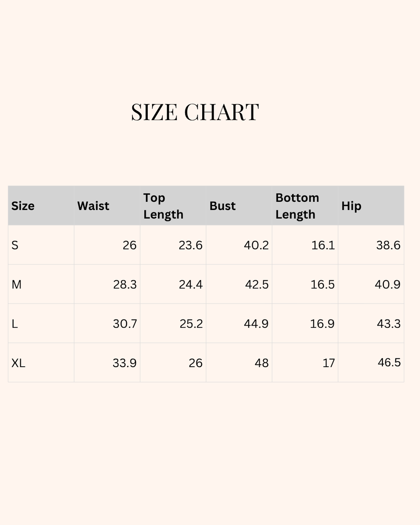Screen dimensions: 420x525
Task: Click the XL size row label
Action: 18,363
